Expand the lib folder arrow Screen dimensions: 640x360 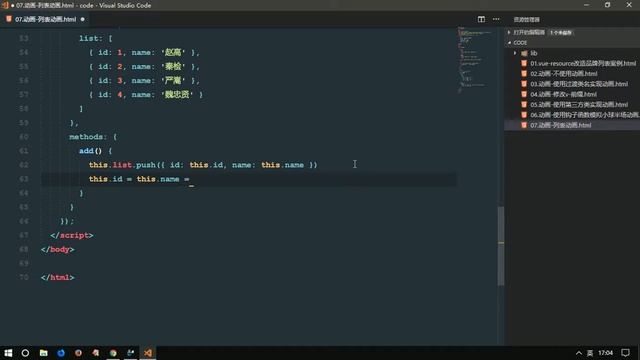[x=515, y=53]
